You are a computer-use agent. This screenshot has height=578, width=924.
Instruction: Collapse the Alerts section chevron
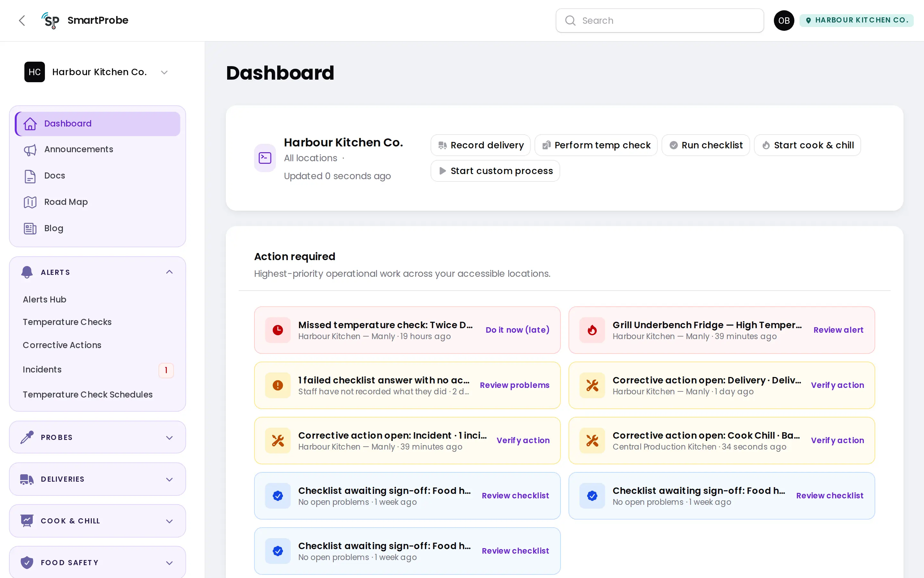[x=169, y=272]
